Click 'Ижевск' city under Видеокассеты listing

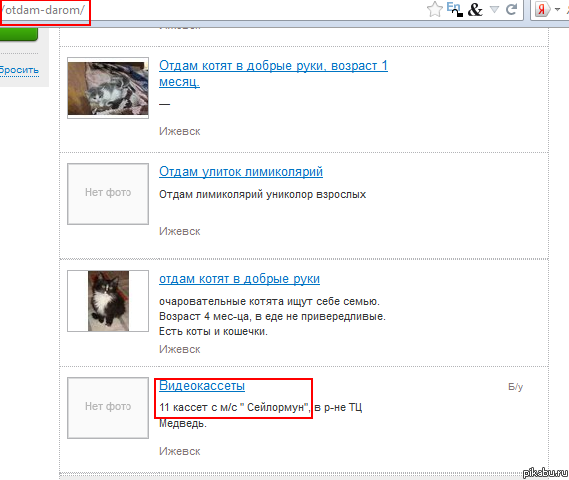click(x=180, y=451)
